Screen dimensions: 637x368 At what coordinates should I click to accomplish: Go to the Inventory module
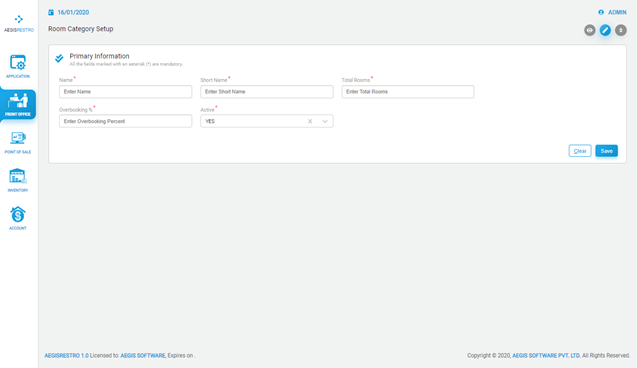(18, 180)
